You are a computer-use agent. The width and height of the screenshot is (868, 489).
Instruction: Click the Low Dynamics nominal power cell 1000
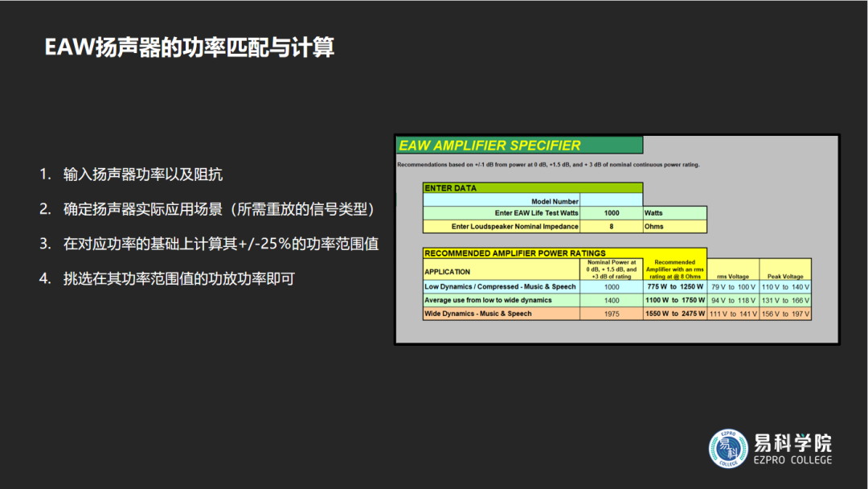[612, 287]
